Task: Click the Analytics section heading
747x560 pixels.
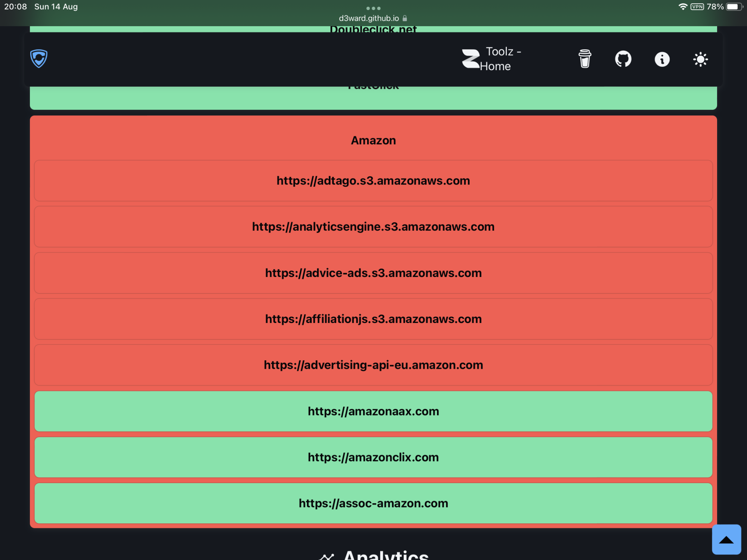Action: tap(385, 554)
